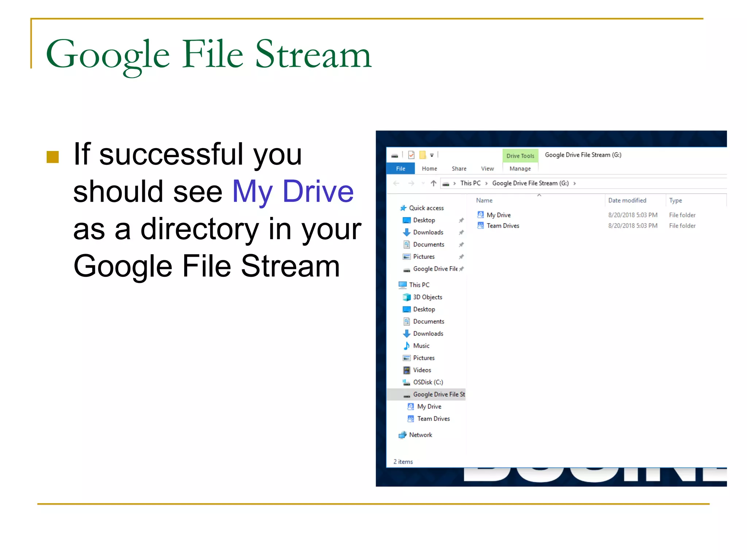Viewport: 747px width, 560px height.
Task: Click the drive icon in address bar
Action: click(x=446, y=184)
